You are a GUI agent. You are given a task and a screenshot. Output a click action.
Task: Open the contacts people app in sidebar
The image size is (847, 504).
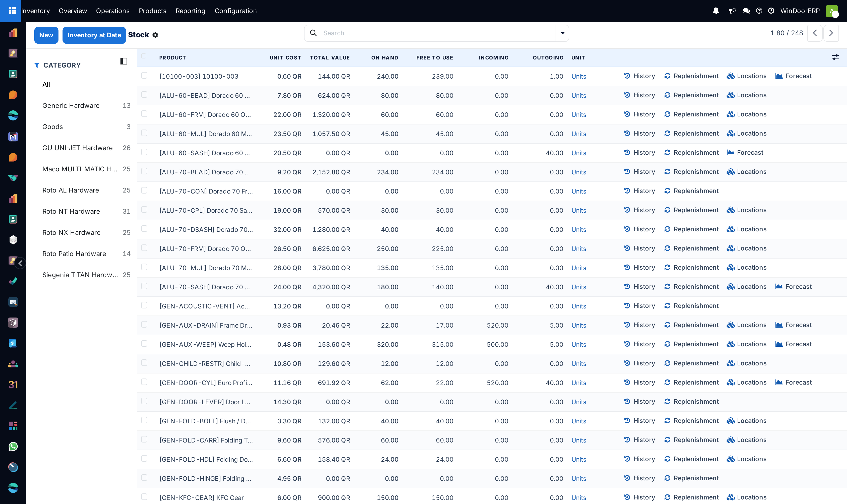[13, 364]
